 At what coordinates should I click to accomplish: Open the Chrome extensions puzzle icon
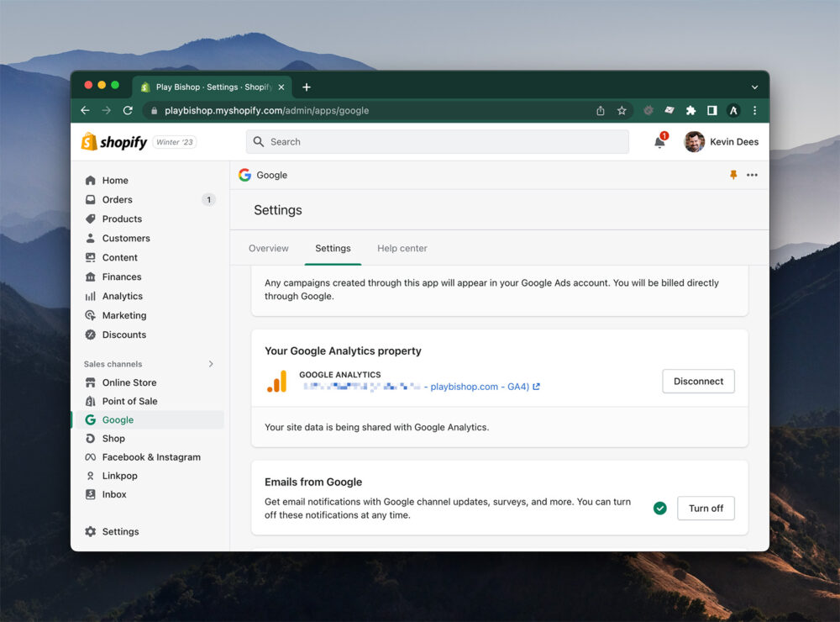[x=690, y=110]
